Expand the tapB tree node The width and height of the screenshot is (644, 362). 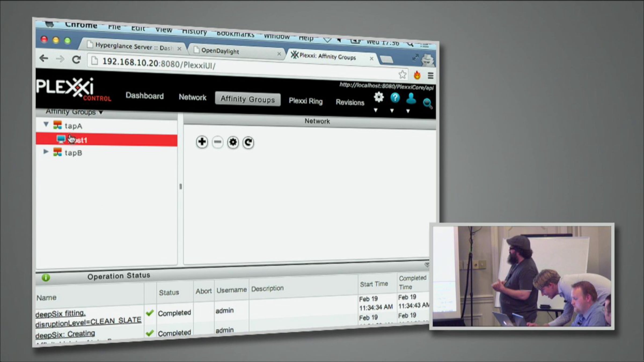(46, 152)
